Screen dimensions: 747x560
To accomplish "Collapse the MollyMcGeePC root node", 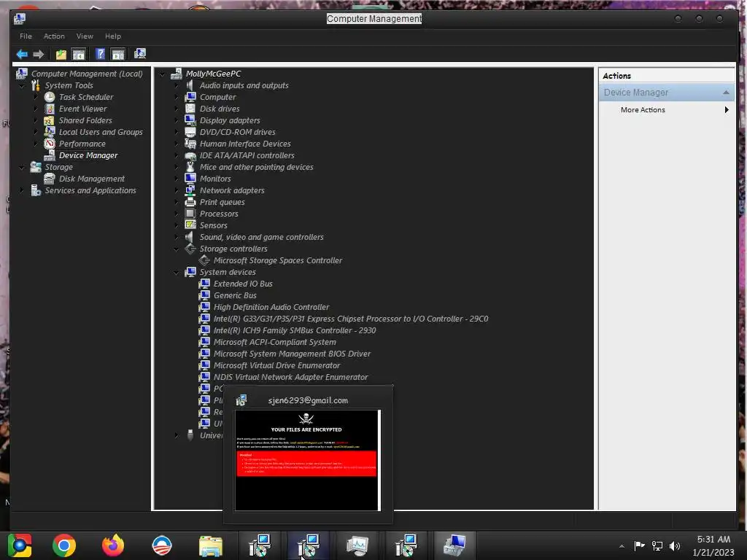I will tap(163, 74).
